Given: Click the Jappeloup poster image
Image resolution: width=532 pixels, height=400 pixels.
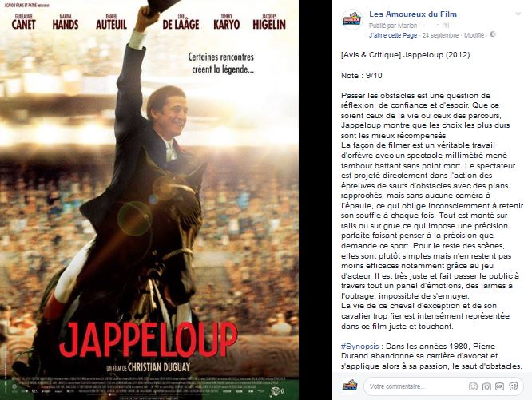Looking at the screenshot, I should [x=149, y=200].
